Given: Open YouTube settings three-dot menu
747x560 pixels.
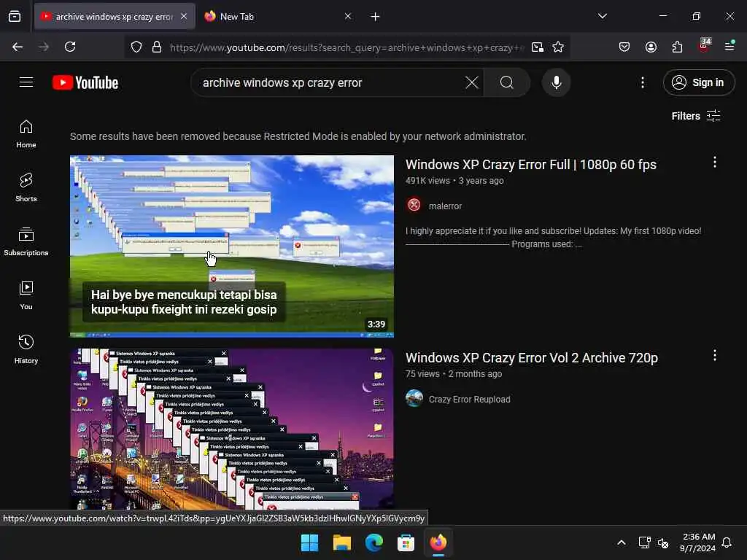Looking at the screenshot, I should point(642,83).
